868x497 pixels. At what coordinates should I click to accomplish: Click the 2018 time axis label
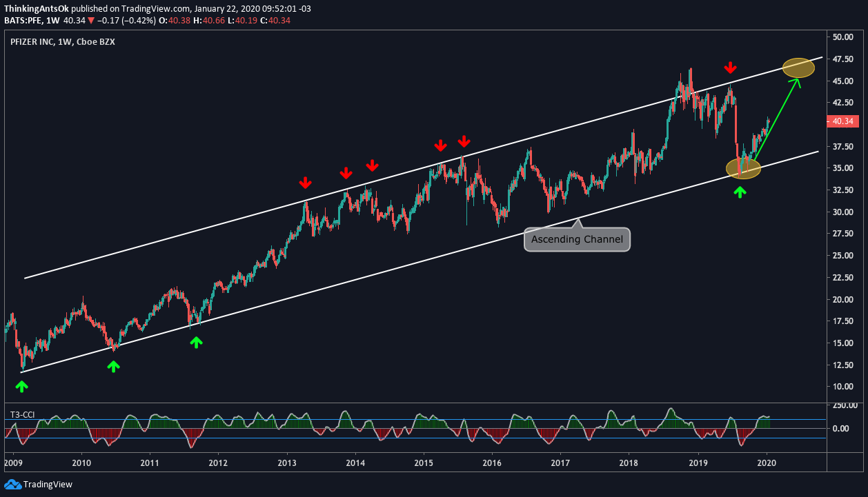click(629, 463)
